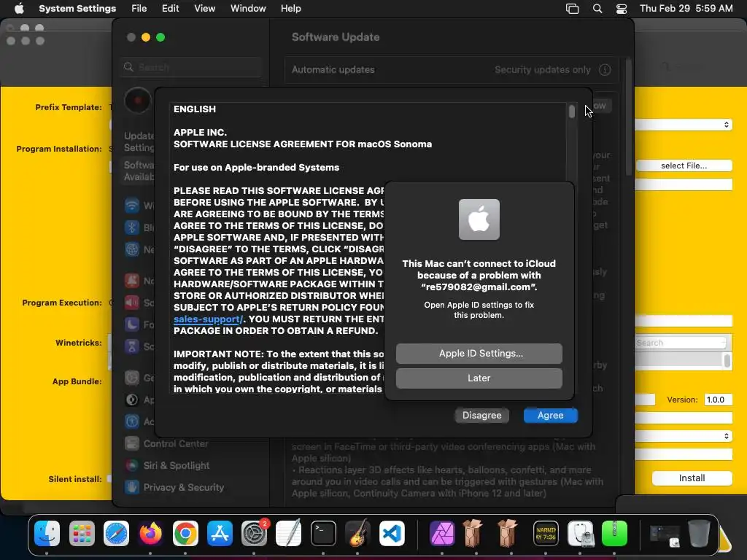Open Terminal from the Dock
Viewport: 747px width, 560px height.
point(323,533)
